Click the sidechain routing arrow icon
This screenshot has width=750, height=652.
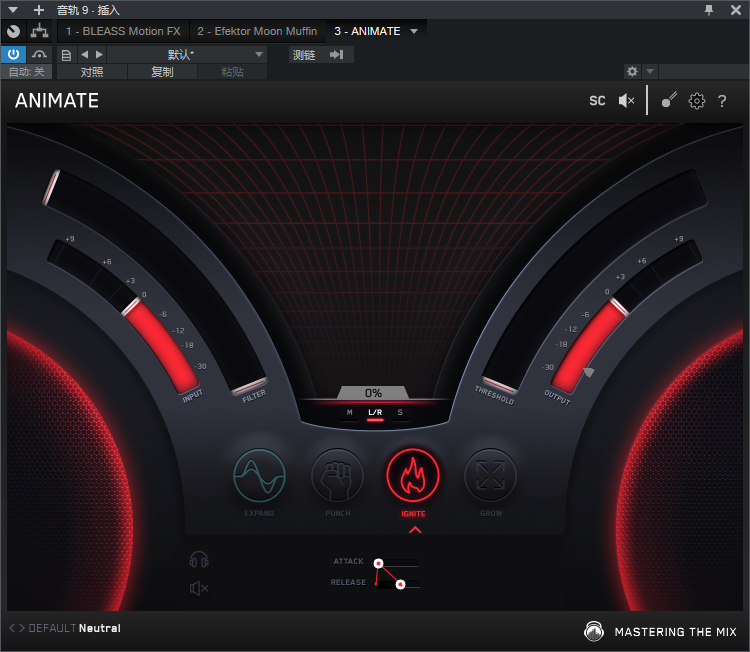(x=337, y=55)
